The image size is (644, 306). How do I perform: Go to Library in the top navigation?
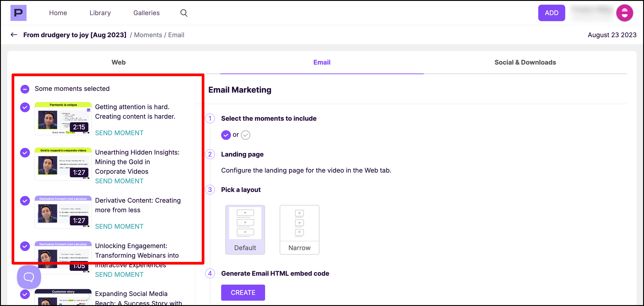[x=100, y=13]
